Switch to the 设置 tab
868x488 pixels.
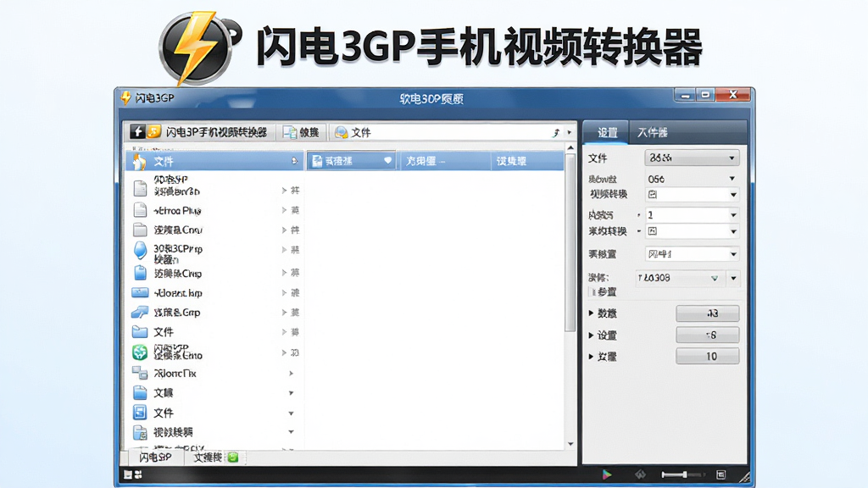click(607, 133)
